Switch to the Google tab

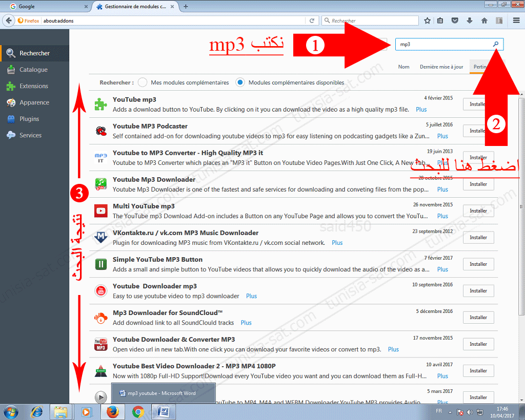(47, 6)
